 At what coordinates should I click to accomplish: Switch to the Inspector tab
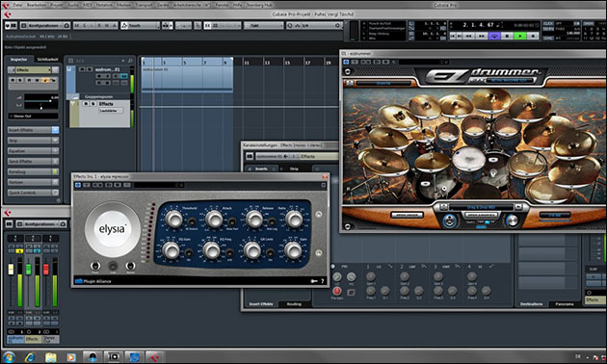(18, 59)
